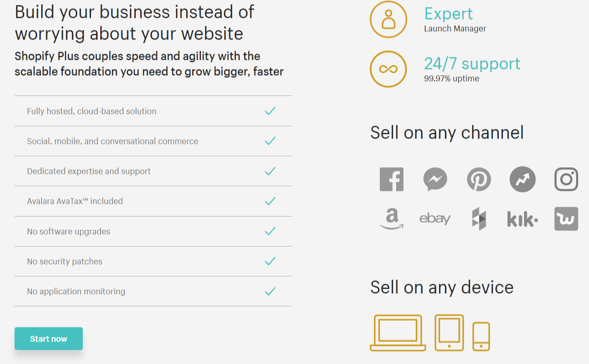589x364 pixels.
Task: Select the tablet device icon
Action: (x=449, y=333)
